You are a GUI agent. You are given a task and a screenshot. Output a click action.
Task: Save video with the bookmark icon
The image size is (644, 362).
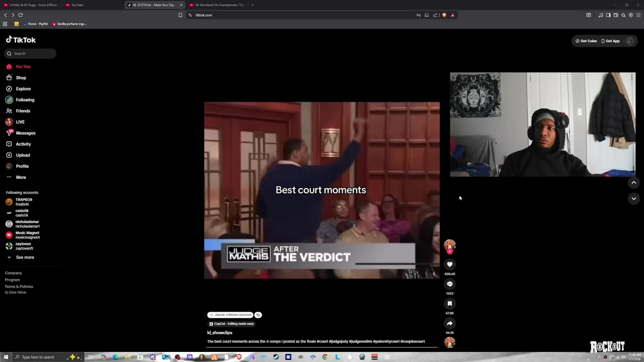coord(450,304)
